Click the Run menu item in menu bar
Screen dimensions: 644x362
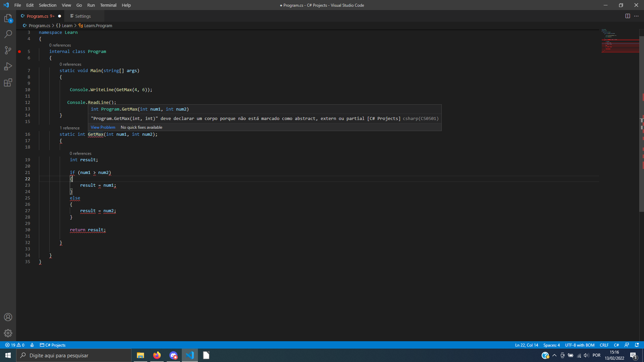pos(91,5)
